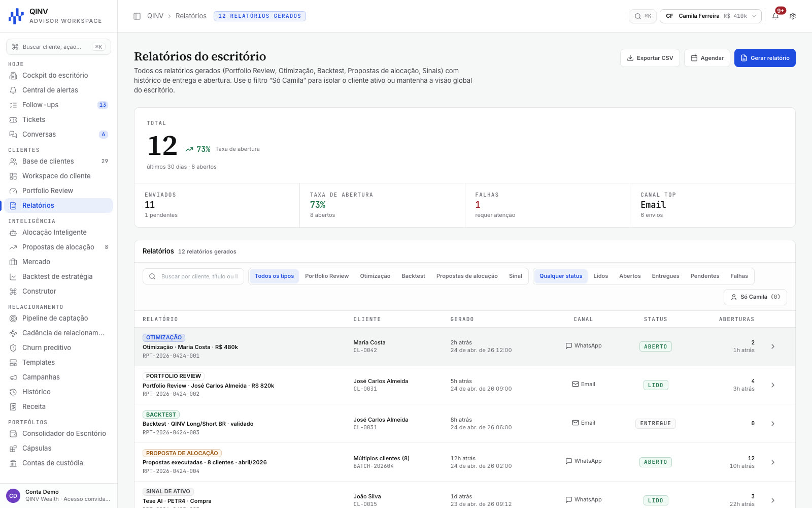Click Exportar CSV button
Screen dimensions: 812x508
[x=650, y=58]
